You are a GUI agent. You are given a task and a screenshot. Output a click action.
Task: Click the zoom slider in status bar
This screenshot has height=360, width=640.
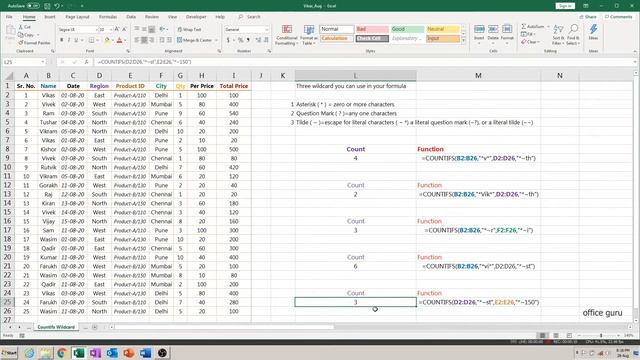click(x=601, y=335)
